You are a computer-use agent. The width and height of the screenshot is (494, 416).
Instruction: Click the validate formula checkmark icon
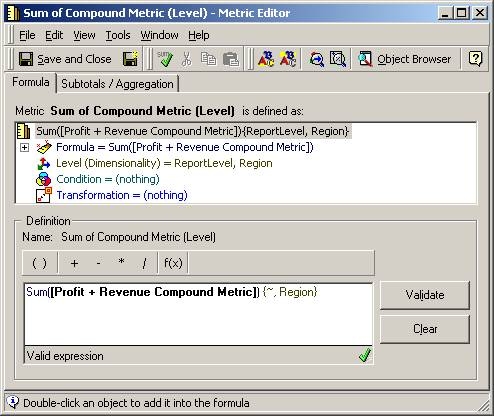pos(165,59)
